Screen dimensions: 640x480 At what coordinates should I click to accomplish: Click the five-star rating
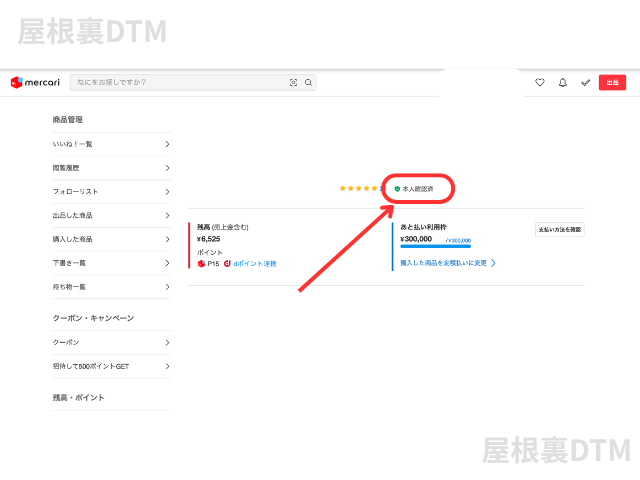pyautogui.click(x=361, y=188)
